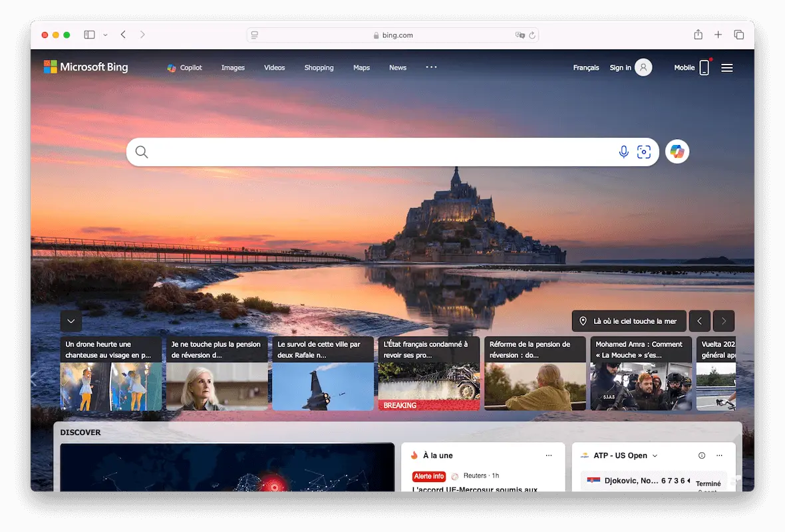Go forward in Safari
The image size is (785, 532).
click(142, 35)
